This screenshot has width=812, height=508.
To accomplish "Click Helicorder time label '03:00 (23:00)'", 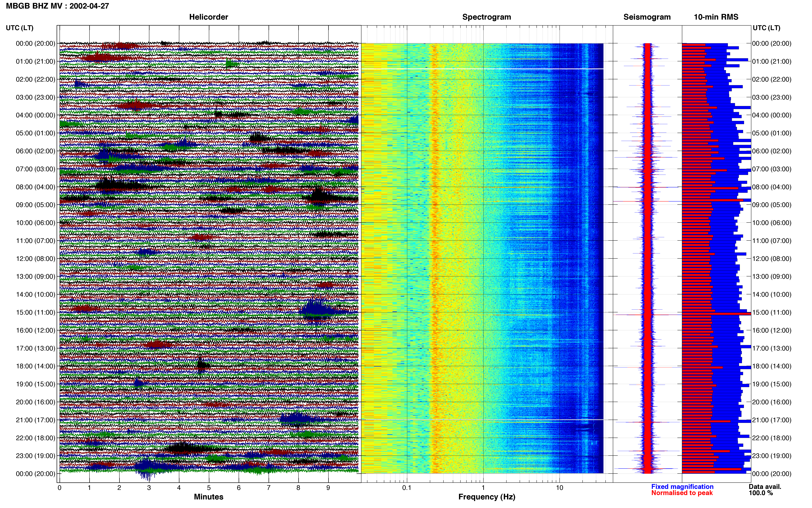I will [x=36, y=97].
